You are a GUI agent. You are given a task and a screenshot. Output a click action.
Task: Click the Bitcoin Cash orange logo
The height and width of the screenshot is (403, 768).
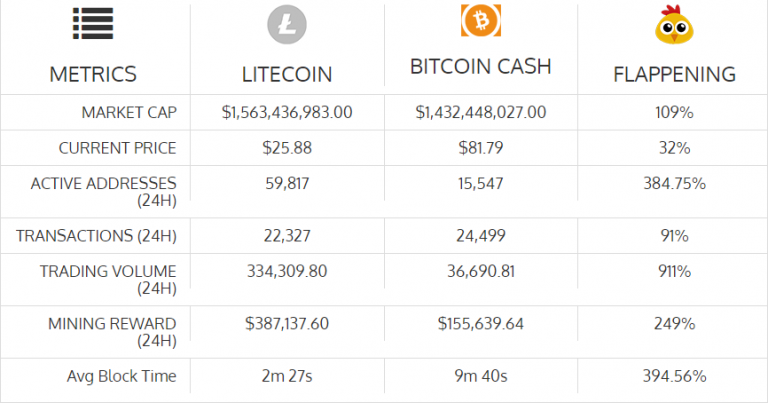click(481, 21)
